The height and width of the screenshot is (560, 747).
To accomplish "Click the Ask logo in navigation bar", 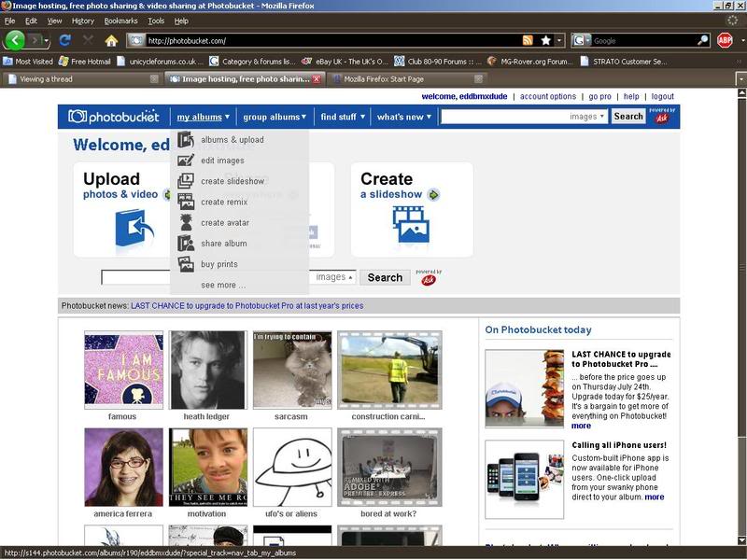I will click(x=662, y=117).
